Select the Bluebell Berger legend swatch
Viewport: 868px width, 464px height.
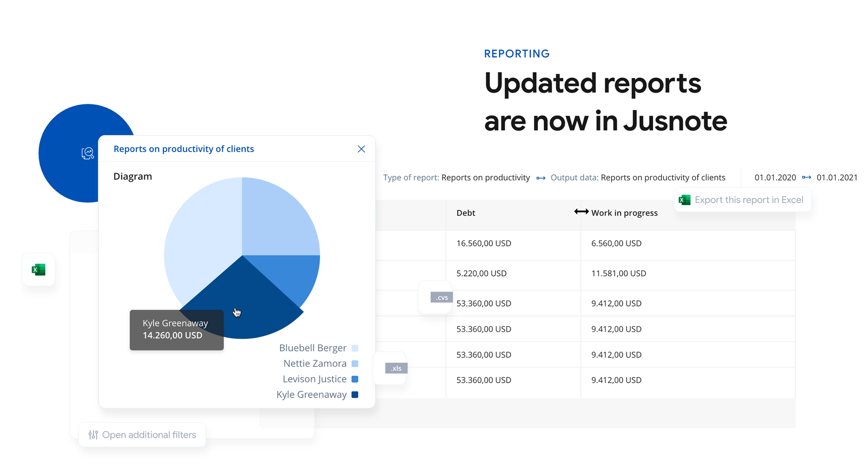(x=355, y=348)
